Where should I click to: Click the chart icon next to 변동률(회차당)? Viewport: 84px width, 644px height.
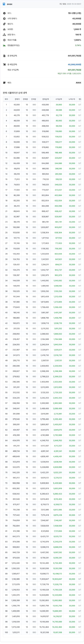click(4, 45)
